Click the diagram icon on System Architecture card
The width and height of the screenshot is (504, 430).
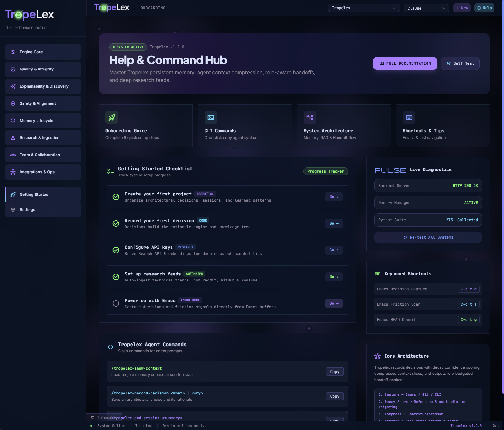pyautogui.click(x=310, y=117)
